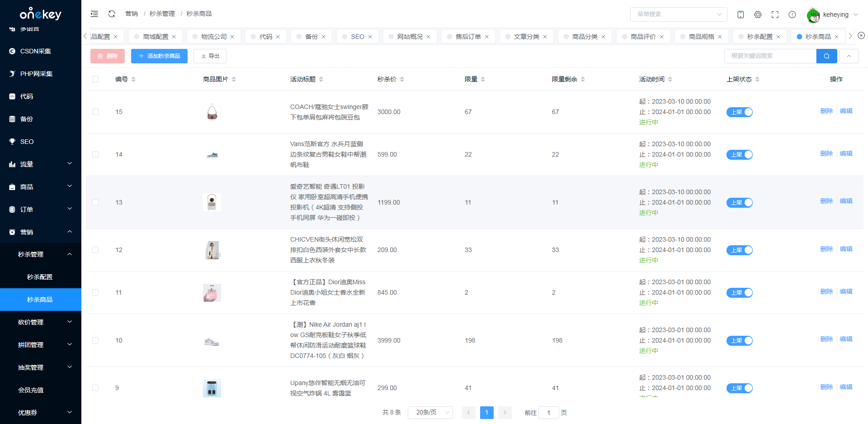Collapse the 秒杀管理 submenu

41,254
